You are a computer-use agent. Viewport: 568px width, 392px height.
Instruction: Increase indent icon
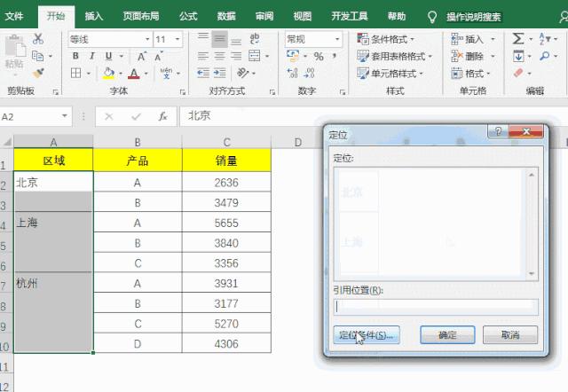click(x=220, y=74)
